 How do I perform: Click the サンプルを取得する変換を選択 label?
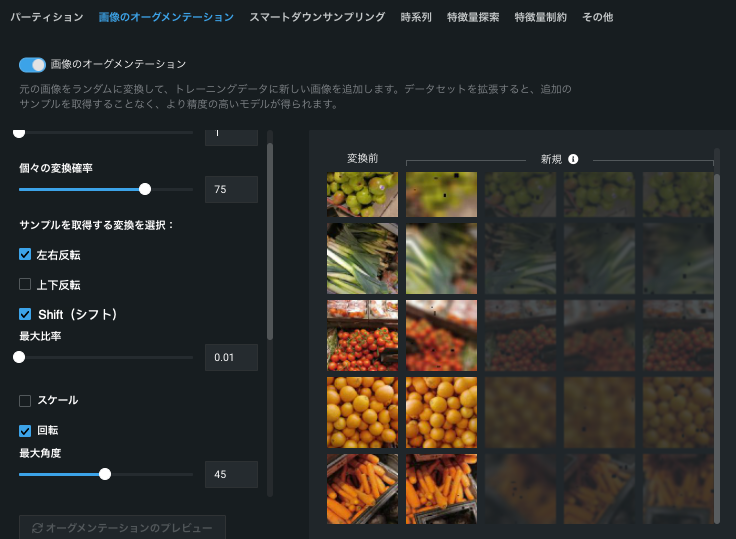(x=97, y=225)
